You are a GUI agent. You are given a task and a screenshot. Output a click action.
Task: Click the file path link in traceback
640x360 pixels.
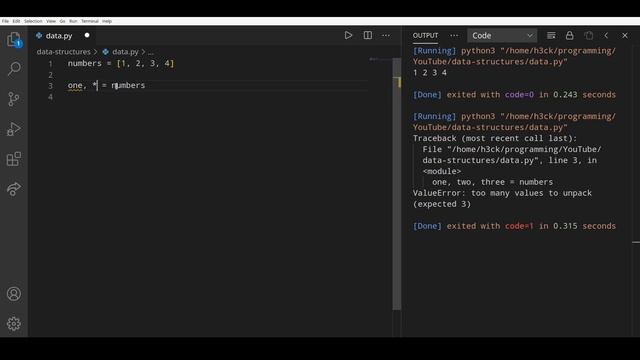512,155
